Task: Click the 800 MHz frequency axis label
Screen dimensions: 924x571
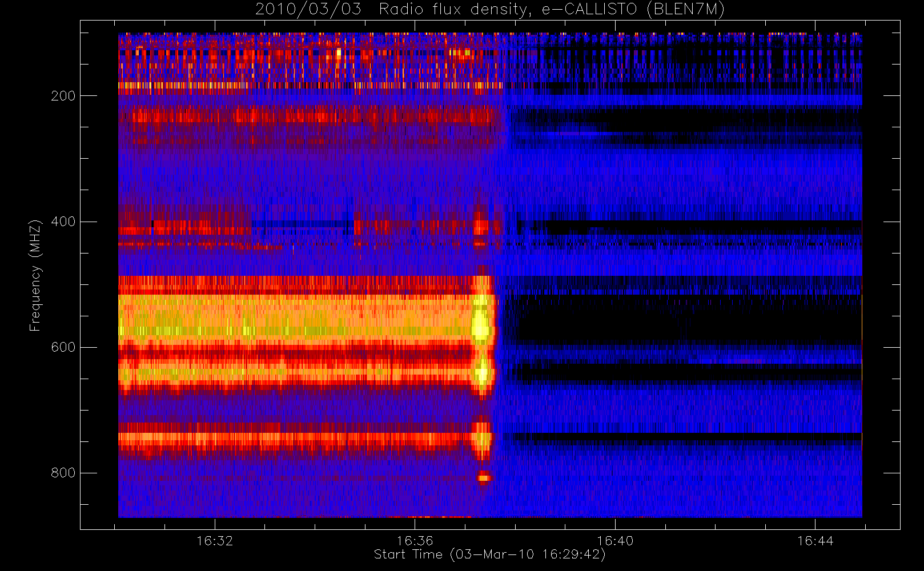Action: (x=63, y=473)
